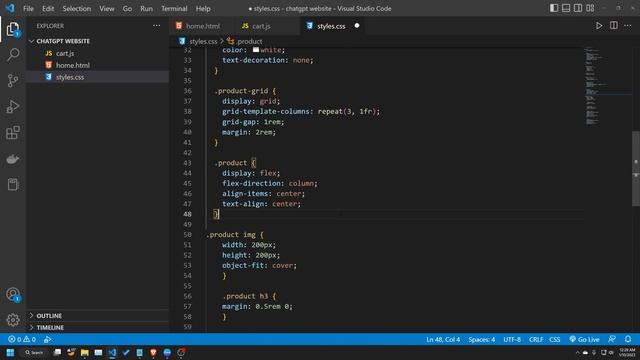
Task: Click the Run play button in editor toolbar
Action: [599, 26]
